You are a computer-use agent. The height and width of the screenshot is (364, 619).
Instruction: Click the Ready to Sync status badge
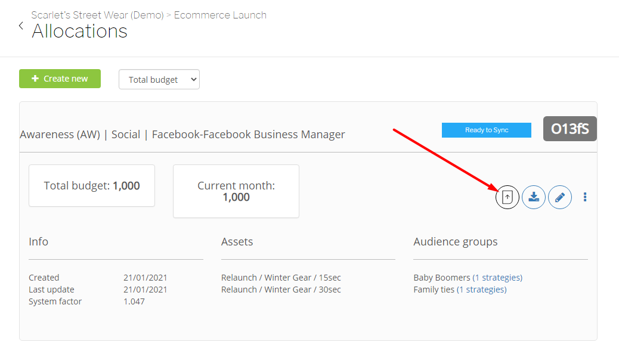pos(487,130)
